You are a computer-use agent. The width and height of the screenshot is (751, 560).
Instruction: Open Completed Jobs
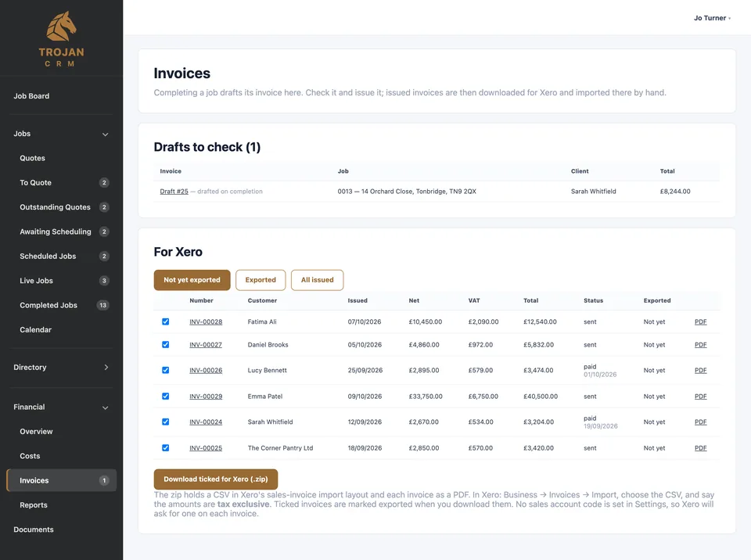pyautogui.click(x=49, y=305)
